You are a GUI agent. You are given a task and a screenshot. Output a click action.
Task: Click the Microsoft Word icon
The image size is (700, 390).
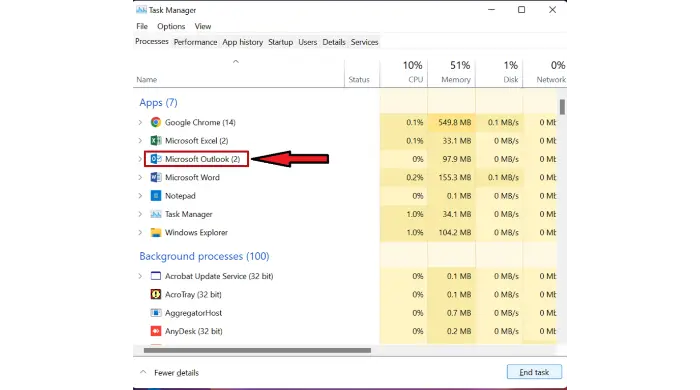pyautogui.click(x=155, y=177)
